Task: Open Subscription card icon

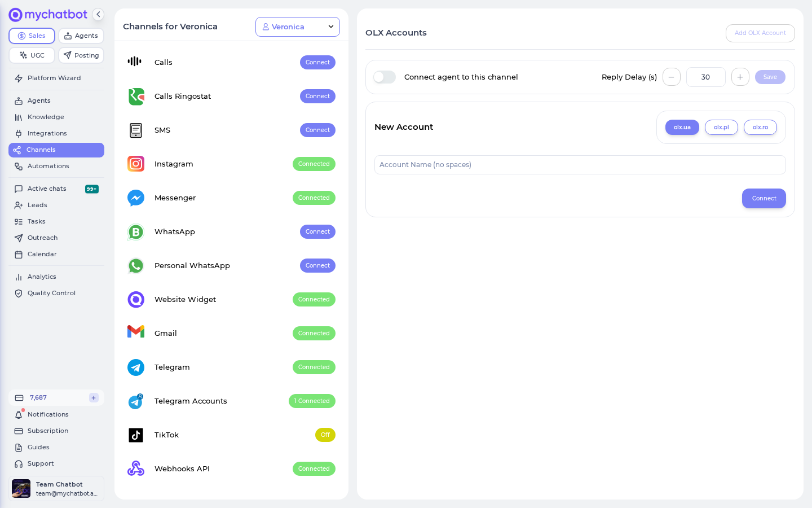Action: tap(19, 431)
